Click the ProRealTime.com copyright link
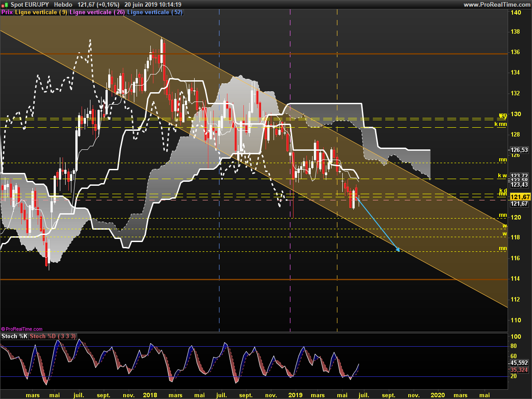The width and height of the screenshot is (532, 399). point(22,329)
